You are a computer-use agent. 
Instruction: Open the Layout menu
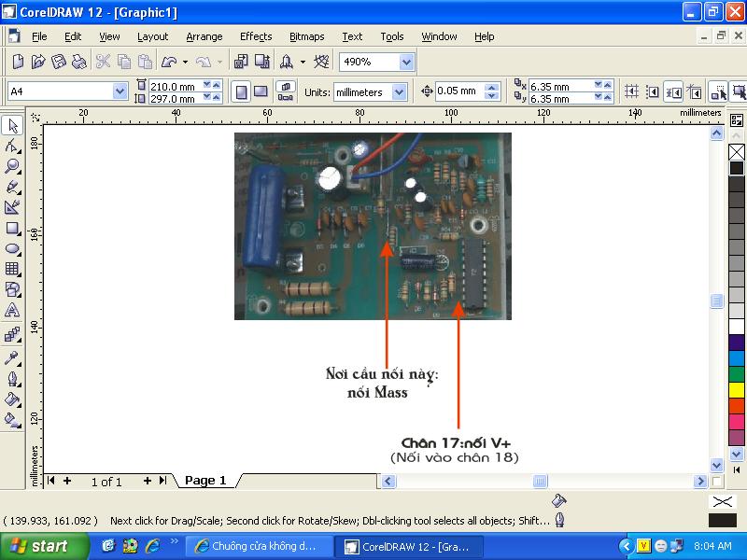(152, 36)
